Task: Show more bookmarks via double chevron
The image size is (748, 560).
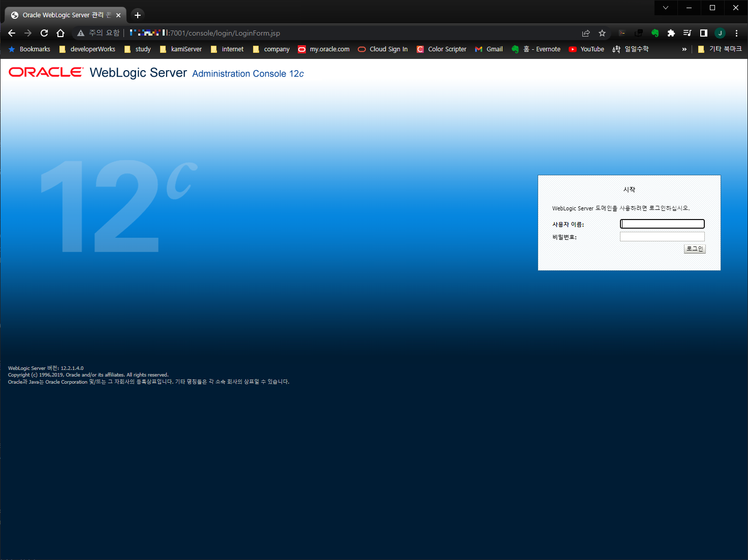Action: 684,49
